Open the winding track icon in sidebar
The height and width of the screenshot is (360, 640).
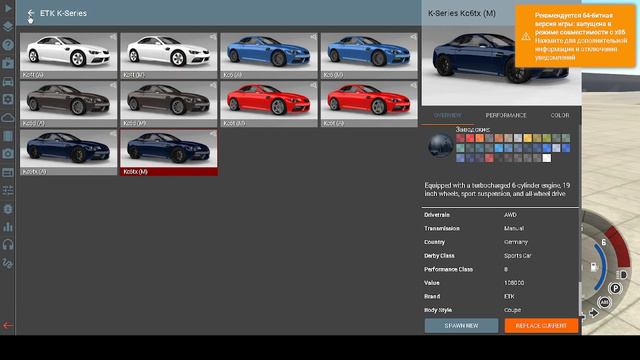click(x=8, y=263)
